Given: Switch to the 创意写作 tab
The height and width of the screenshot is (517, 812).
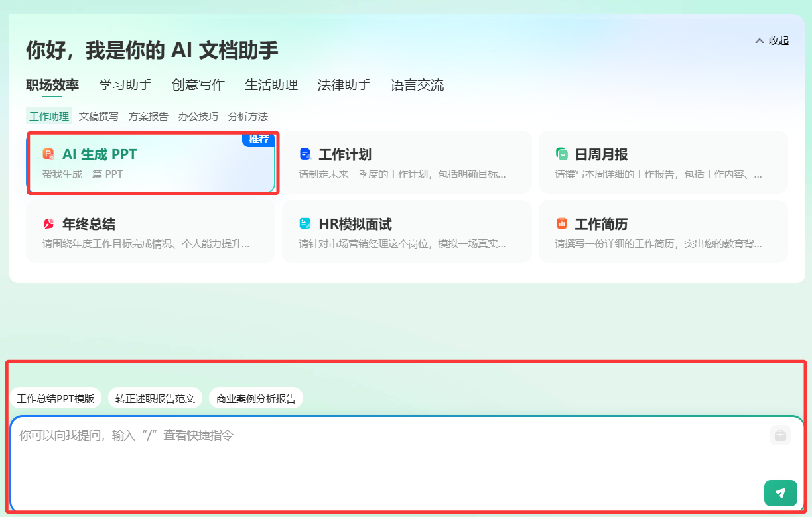Looking at the screenshot, I should (x=198, y=85).
